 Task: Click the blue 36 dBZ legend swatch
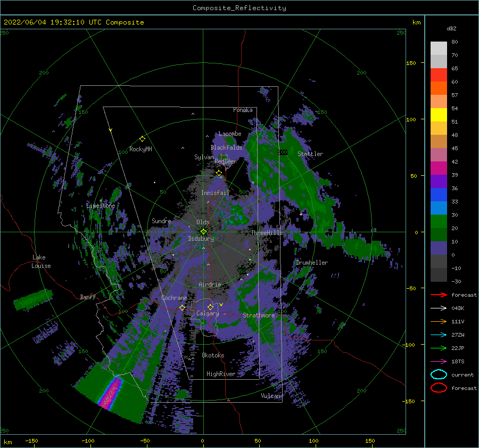coord(439,194)
